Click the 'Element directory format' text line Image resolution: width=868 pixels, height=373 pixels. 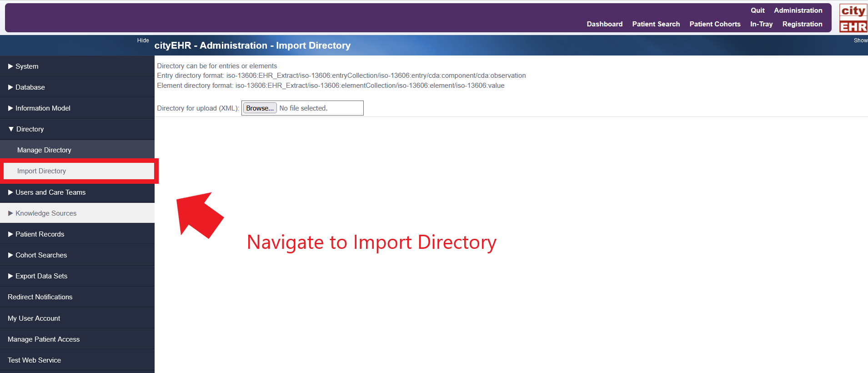(331, 86)
